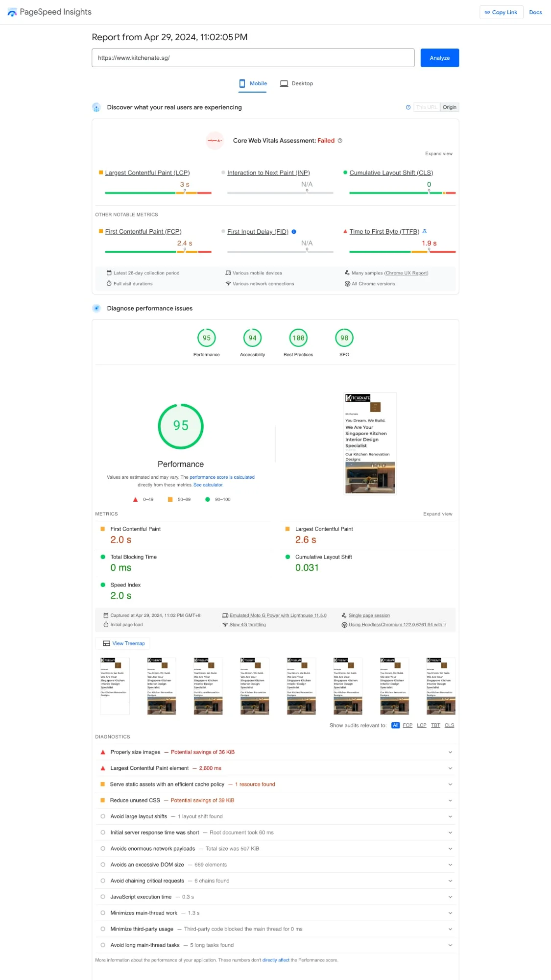Click the SEO 98 score gauge
551x980 pixels.
pos(344,338)
